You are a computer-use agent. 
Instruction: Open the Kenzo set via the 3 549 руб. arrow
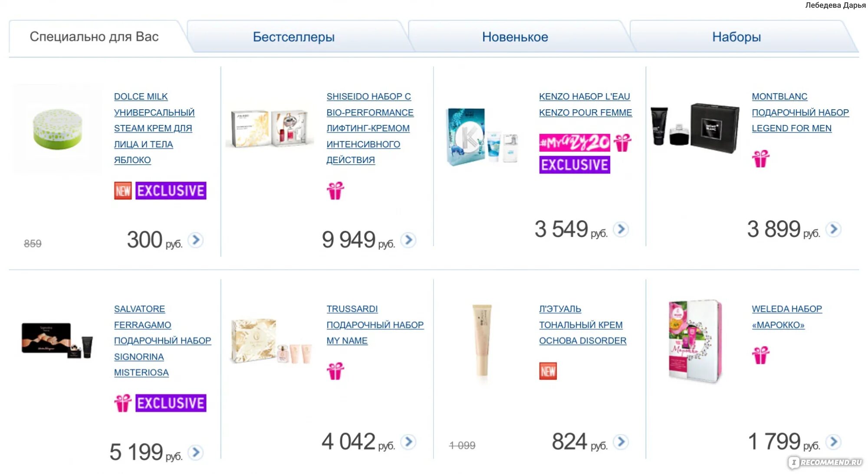(x=621, y=229)
